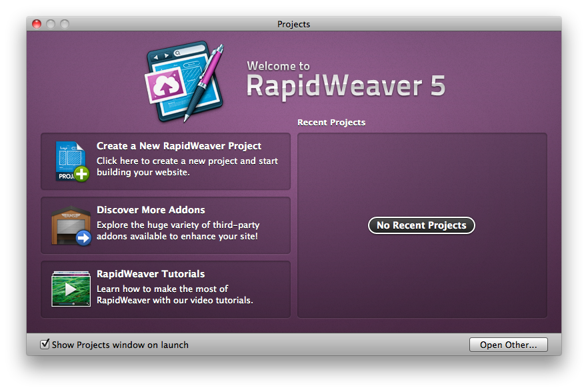
Task: Click the RapidWeaver 5 app logo
Action: click(x=183, y=81)
